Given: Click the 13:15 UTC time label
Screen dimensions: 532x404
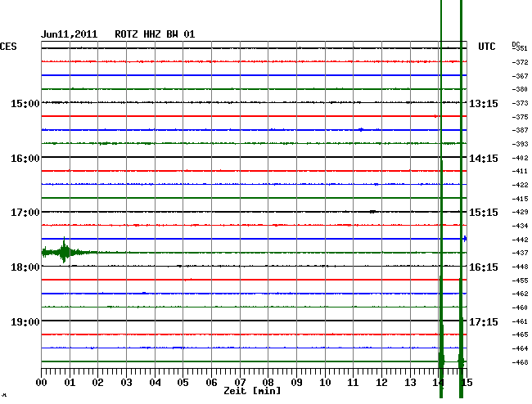Looking at the screenshot, I should pos(484,103).
